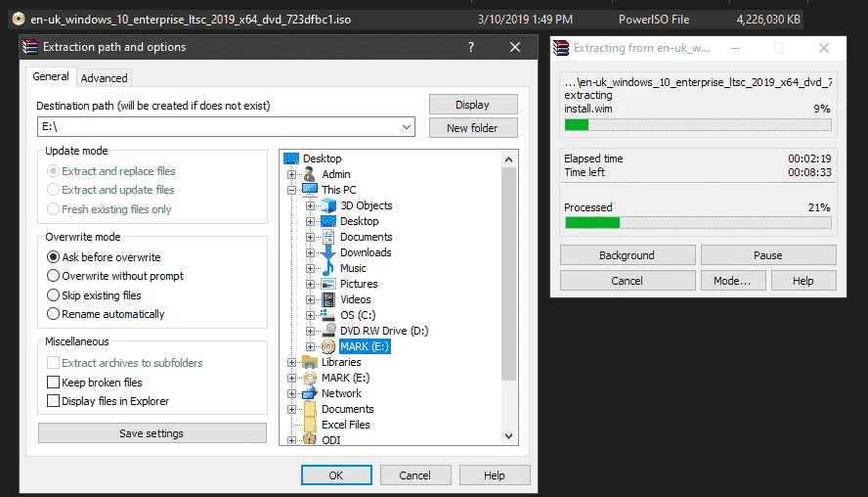Click the WinRAR icon in Extraction path dialog title

click(x=29, y=47)
